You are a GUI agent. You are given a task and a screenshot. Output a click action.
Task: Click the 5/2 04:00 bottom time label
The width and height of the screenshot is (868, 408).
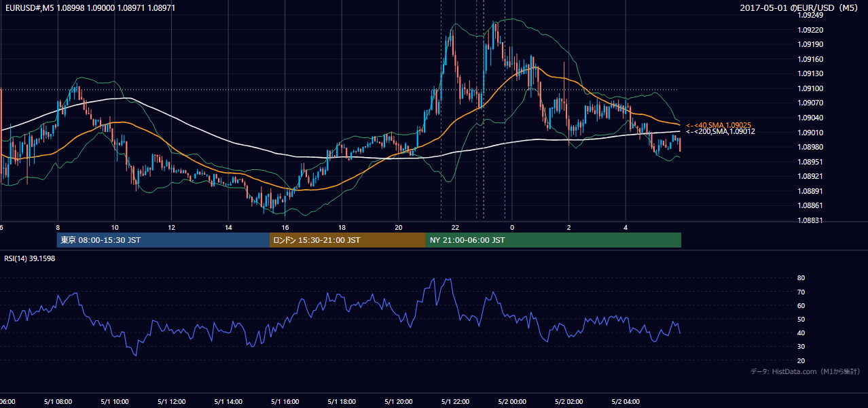click(626, 401)
